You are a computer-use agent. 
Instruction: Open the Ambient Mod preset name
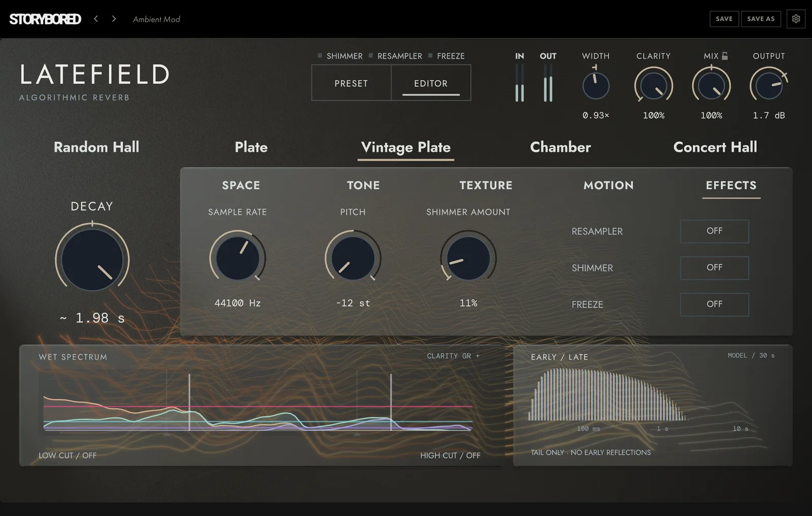(156, 19)
